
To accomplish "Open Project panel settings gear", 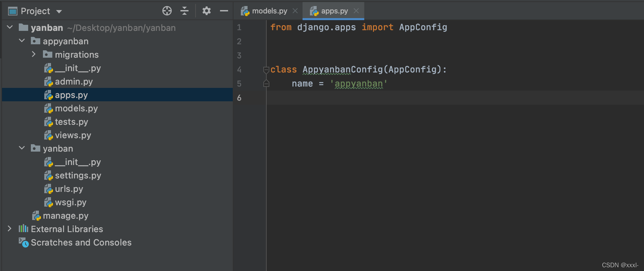I will (x=207, y=11).
